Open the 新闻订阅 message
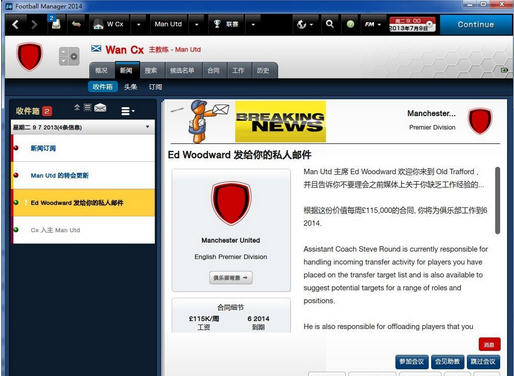The width and height of the screenshot is (514, 376). tap(83, 148)
